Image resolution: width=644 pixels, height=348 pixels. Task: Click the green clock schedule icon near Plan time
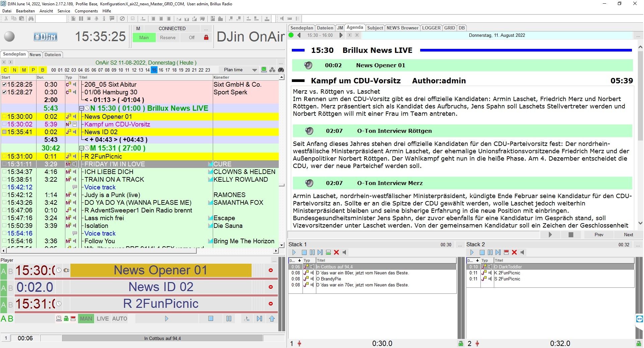pyautogui.click(x=264, y=70)
